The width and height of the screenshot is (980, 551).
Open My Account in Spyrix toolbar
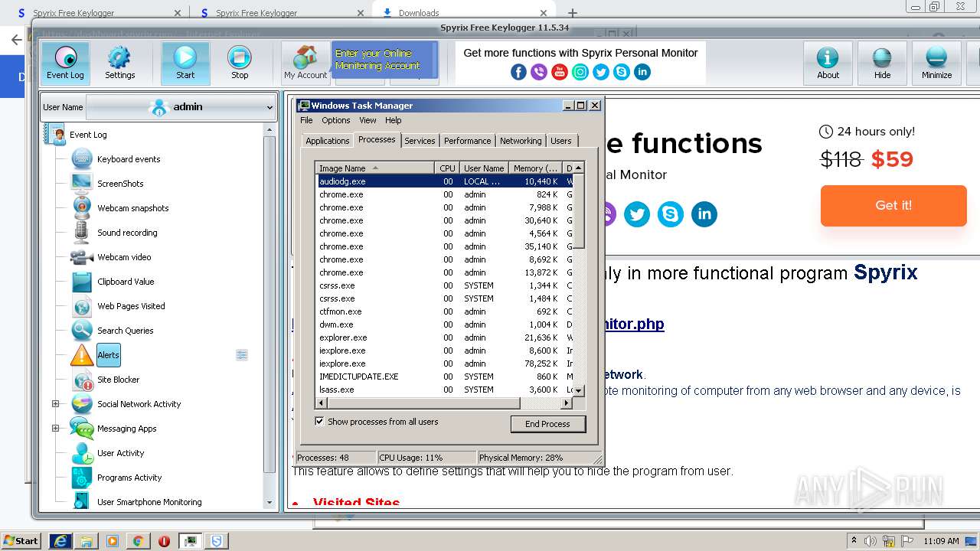point(305,63)
